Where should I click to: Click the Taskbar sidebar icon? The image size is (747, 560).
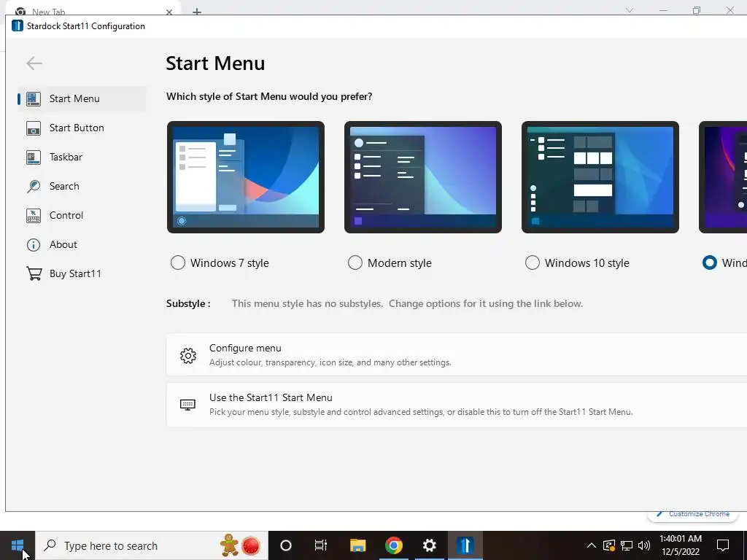tap(34, 157)
